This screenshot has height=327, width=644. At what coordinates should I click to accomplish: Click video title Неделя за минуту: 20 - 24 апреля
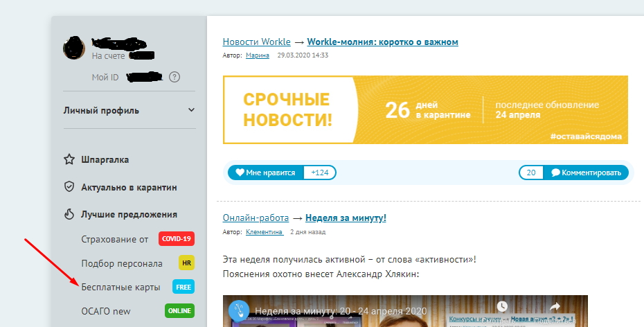pos(341,311)
